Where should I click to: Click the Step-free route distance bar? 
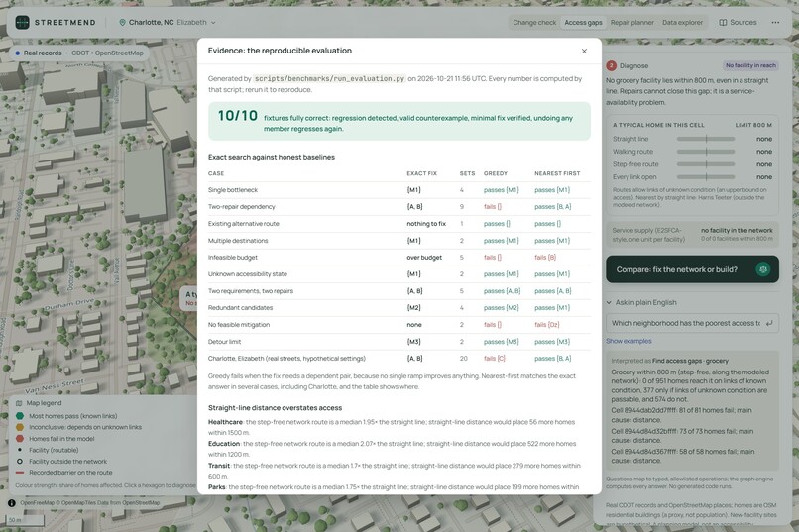(x=706, y=164)
